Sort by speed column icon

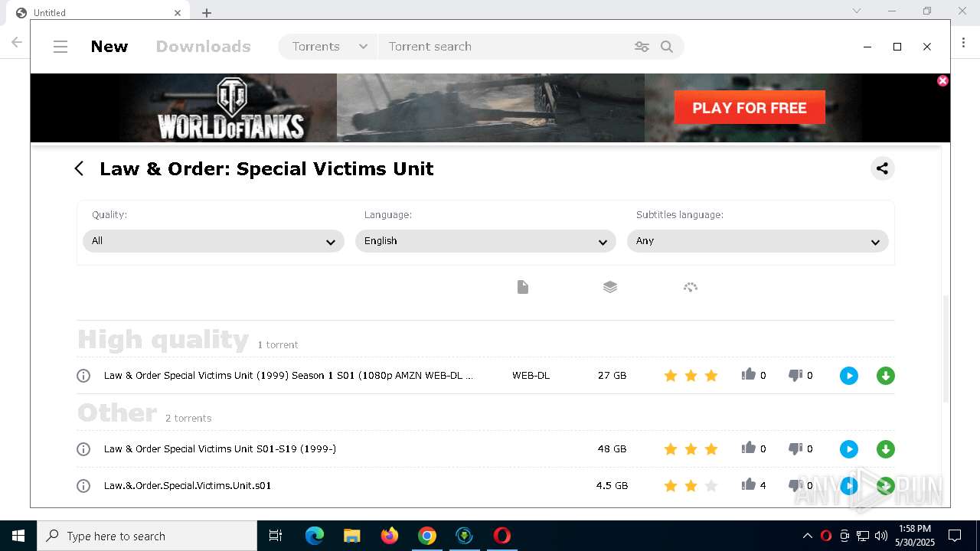(691, 287)
